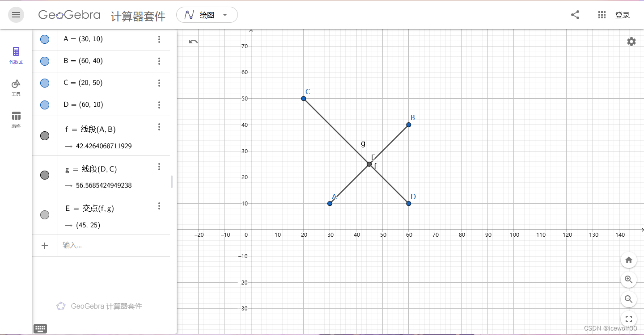The width and height of the screenshot is (644, 335).
Task: Switch to the 代数区 algebra tab
Action: click(x=16, y=55)
